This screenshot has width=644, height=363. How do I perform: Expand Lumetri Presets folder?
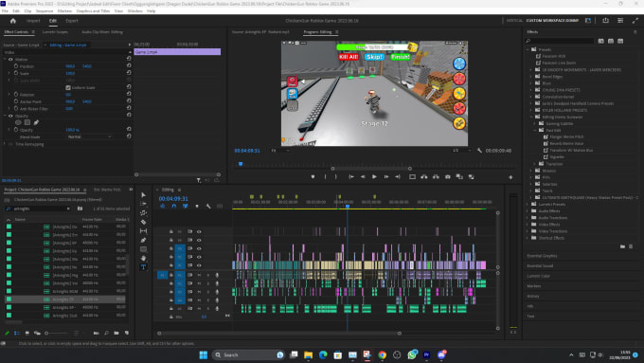528,204
